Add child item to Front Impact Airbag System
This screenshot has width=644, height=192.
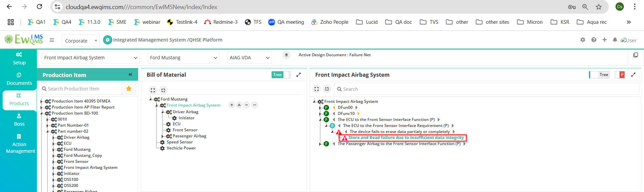(232, 105)
